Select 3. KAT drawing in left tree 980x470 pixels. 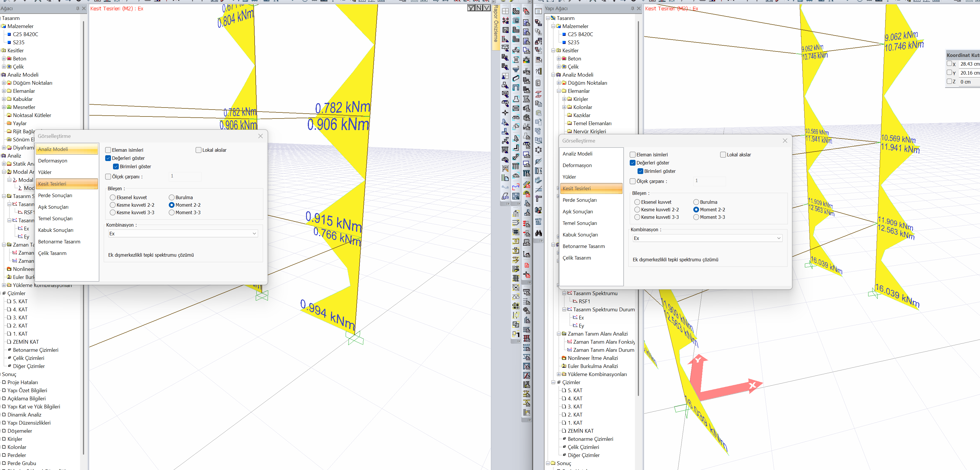pos(20,318)
